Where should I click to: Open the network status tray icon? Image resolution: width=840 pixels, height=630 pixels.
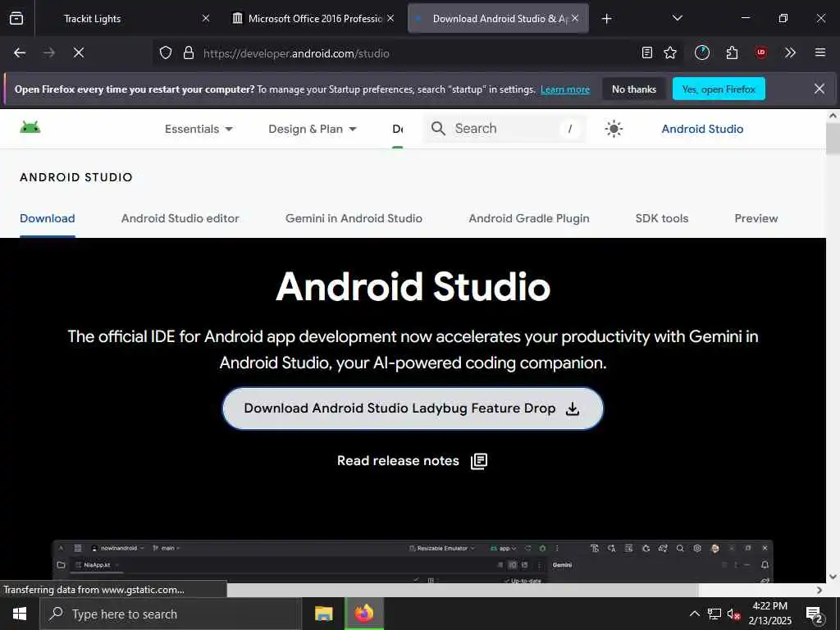(x=714, y=614)
